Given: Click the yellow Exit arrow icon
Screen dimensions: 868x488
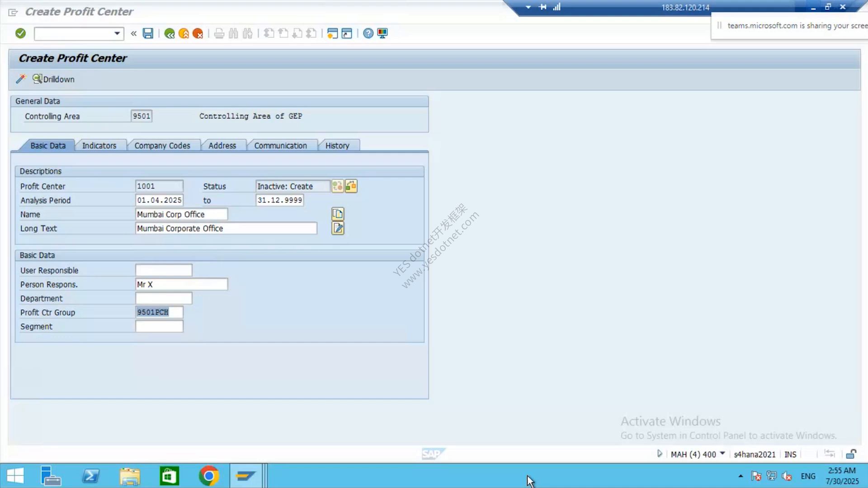Looking at the screenshot, I should pyautogui.click(x=184, y=33).
